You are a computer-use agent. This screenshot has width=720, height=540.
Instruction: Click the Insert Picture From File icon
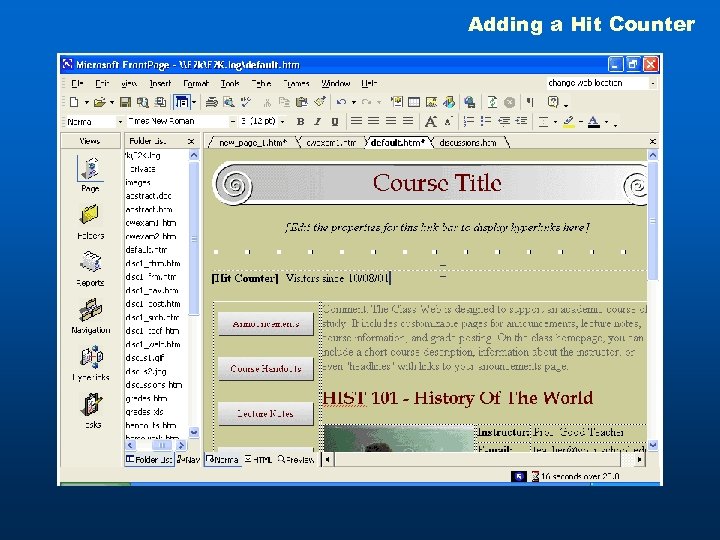coord(432,102)
